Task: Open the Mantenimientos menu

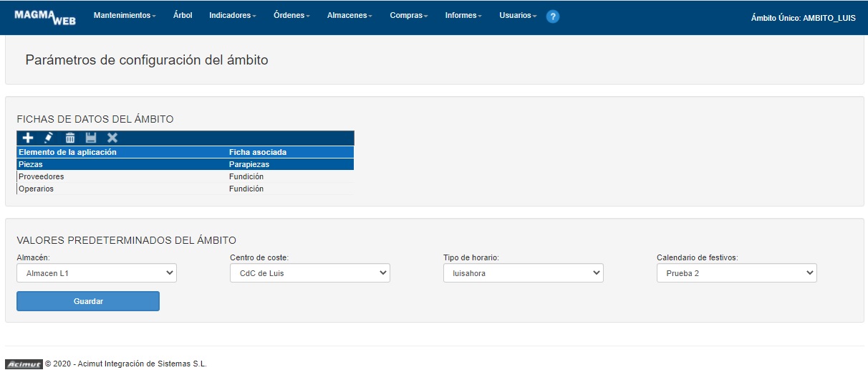Action: [125, 16]
